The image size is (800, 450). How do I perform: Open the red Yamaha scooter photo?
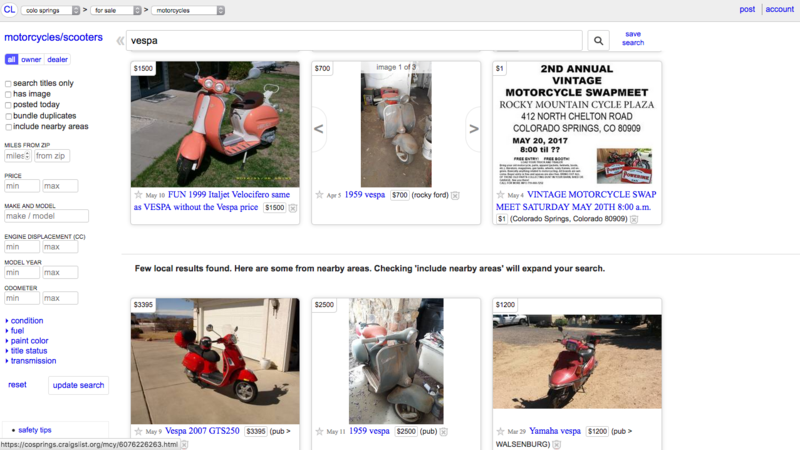(x=577, y=361)
